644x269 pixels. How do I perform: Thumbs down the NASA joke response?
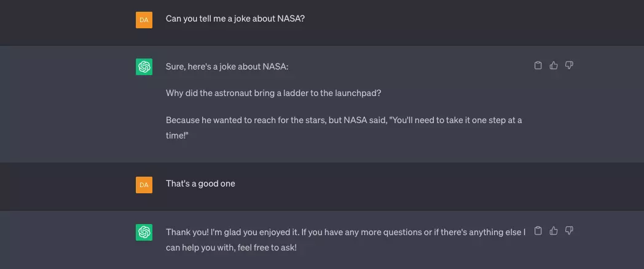click(x=569, y=65)
